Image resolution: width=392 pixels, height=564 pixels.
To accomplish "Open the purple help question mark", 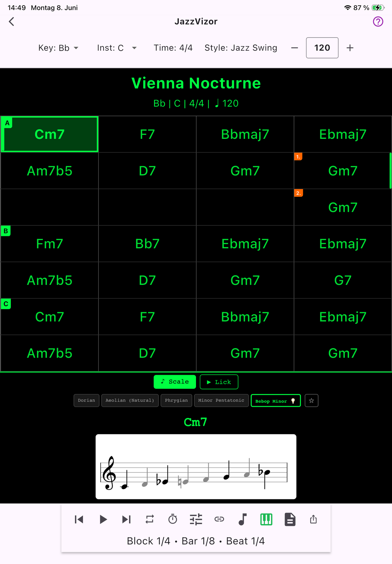I will pyautogui.click(x=378, y=22).
